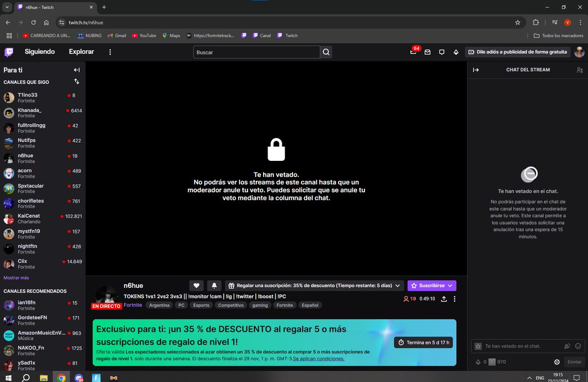Viewport: 588px width, 382px height.
Task: Open the Chrome tab search dropdown
Action: click(7, 7)
